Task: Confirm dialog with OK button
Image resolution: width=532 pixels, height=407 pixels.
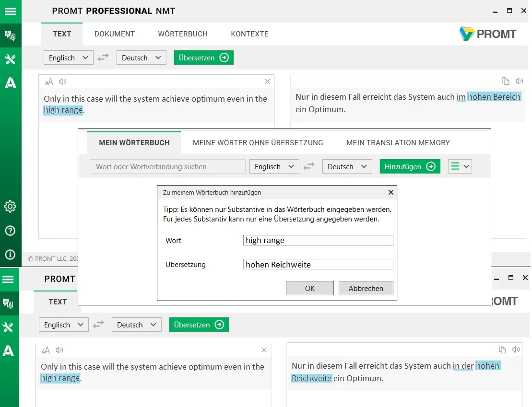Action: (310, 288)
